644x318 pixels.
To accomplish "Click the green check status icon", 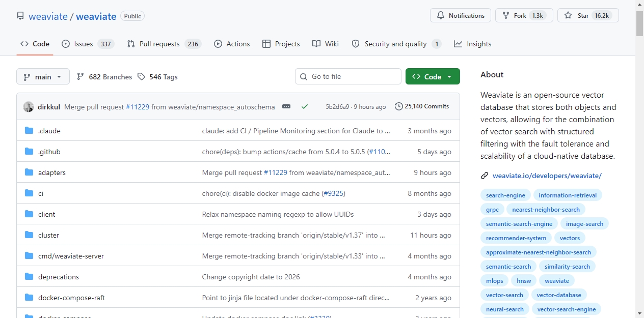I will (305, 107).
